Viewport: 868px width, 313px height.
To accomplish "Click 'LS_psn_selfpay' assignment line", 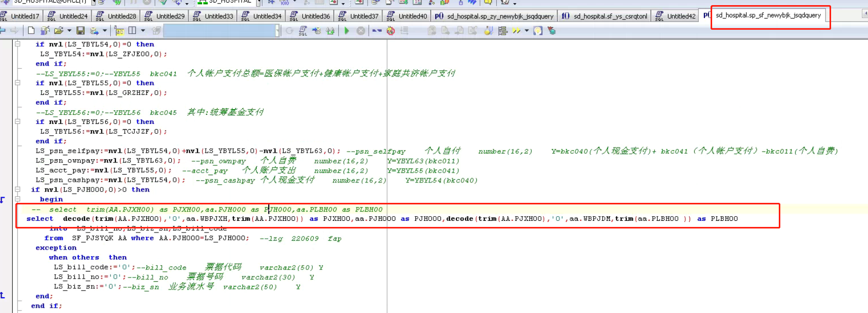I will 188,151.
